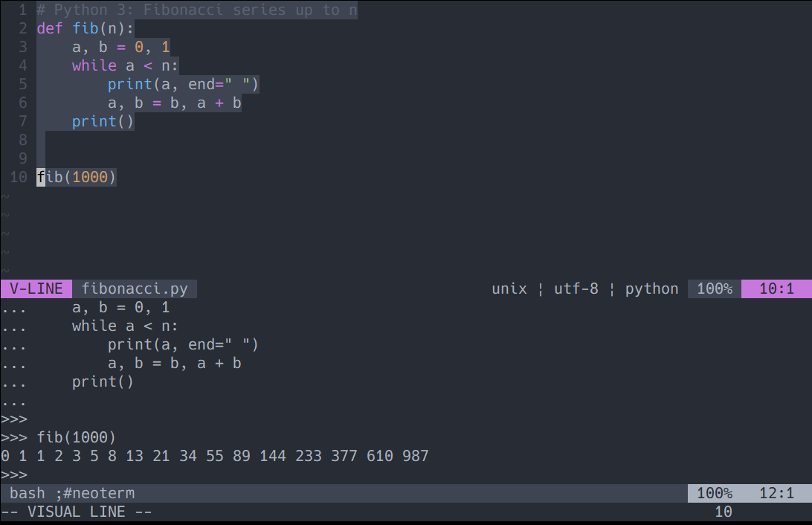Click the -- VISUAL LINE -- message

[x=77, y=512]
